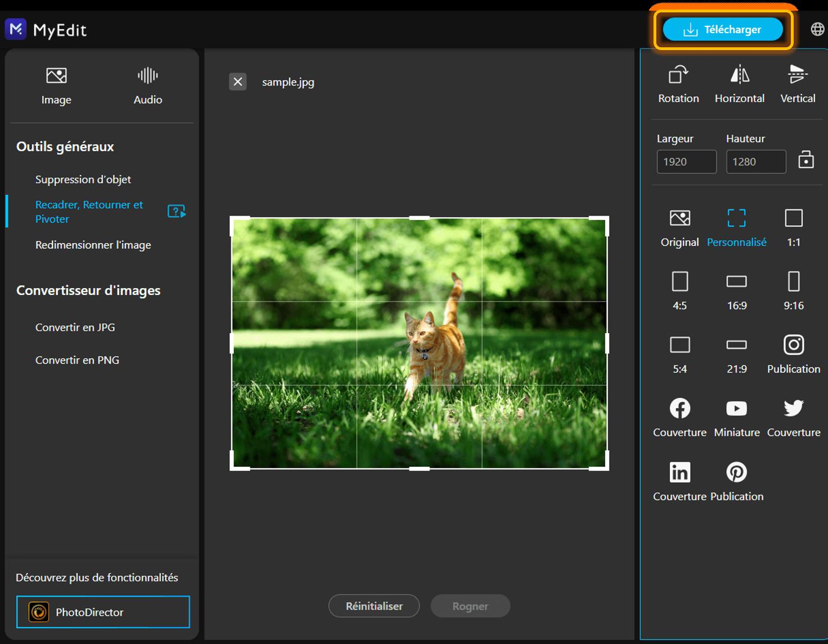828x644 pixels.
Task: Close the sample.jpg file
Action: [238, 82]
